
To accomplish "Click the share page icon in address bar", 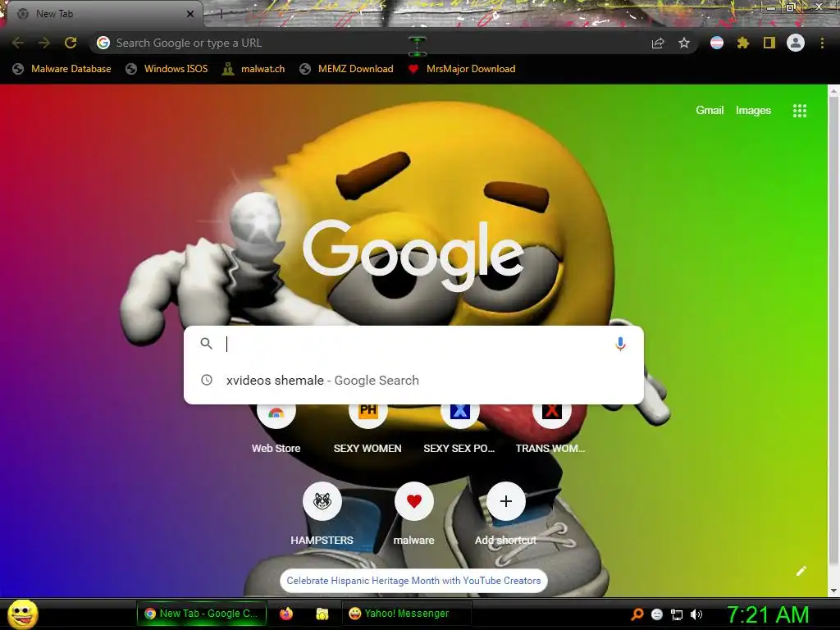I will (x=658, y=43).
